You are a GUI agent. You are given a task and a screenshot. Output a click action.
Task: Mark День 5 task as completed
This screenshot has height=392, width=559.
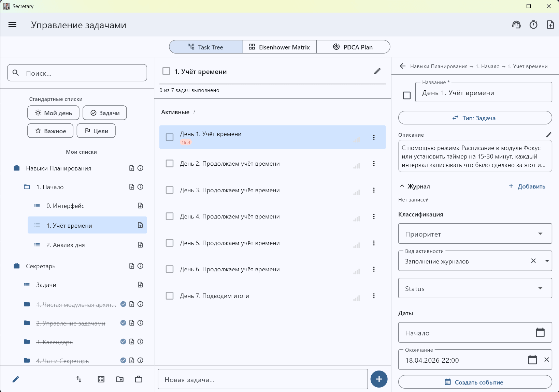coord(170,243)
